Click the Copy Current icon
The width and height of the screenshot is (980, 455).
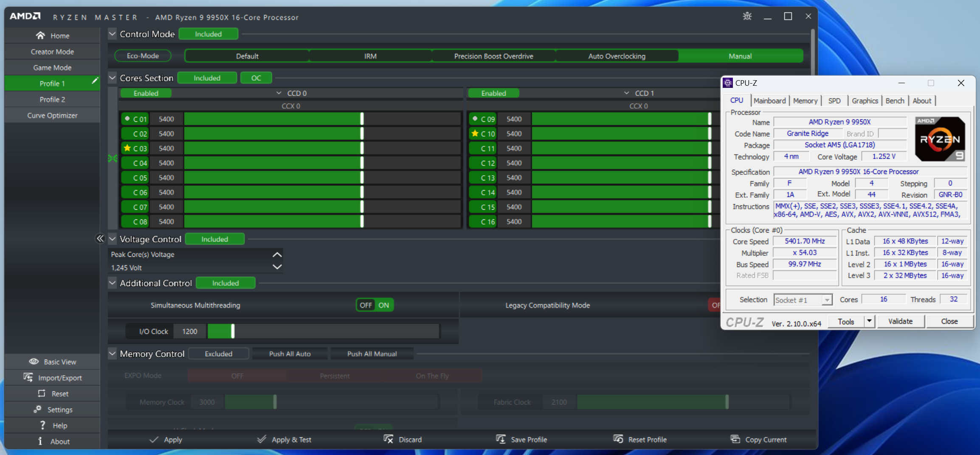(x=735, y=439)
